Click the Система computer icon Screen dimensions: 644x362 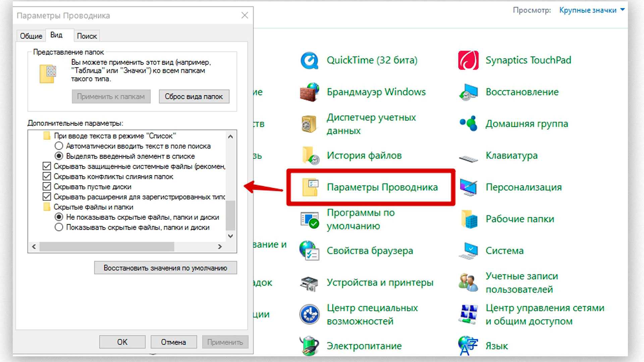click(468, 251)
